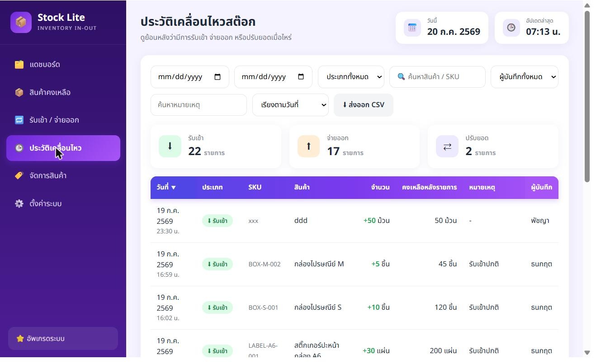Open the first date field's calendar picker icon
Screen dimensions: 596x364
218,77
